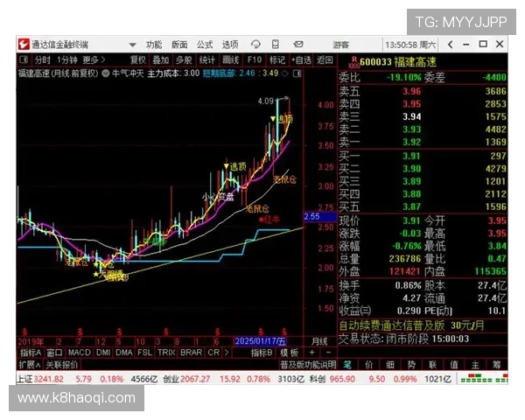Click 4.09 high price label on chart
525x420 pixels.
tap(266, 101)
